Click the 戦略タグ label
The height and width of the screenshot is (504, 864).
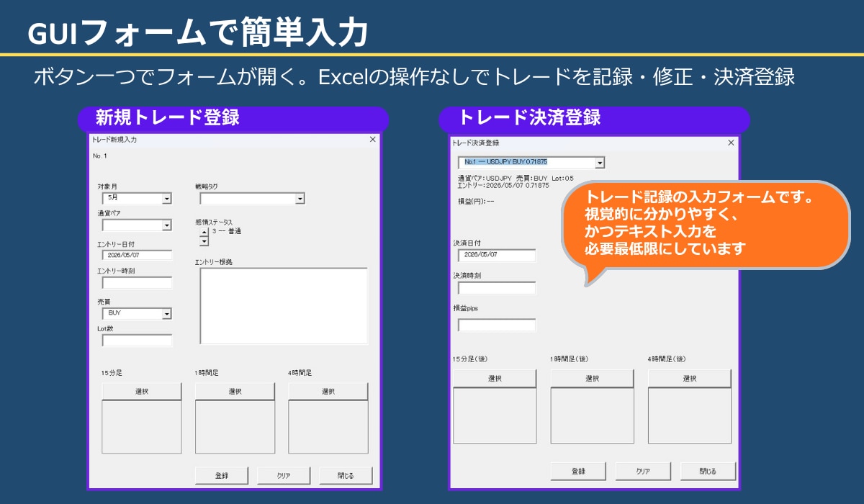[x=206, y=186]
